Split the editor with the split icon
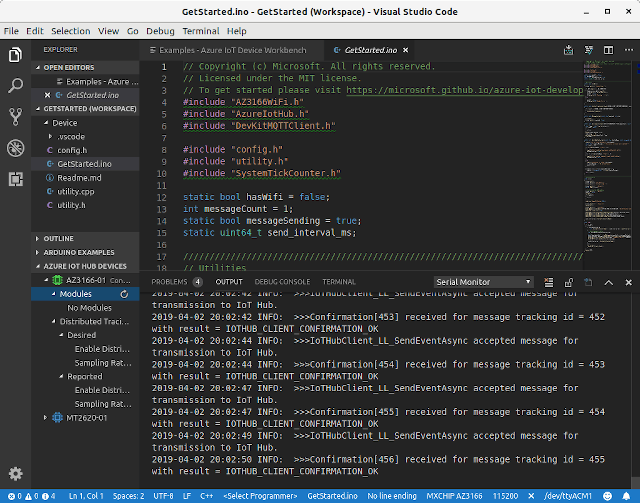The width and height of the screenshot is (640, 503). (x=609, y=50)
